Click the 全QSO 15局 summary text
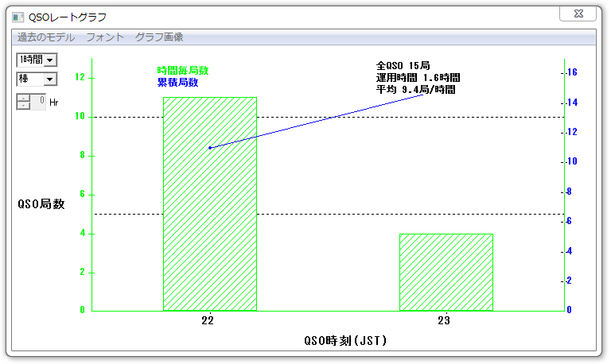 pyautogui.click(x=403, y=65)
